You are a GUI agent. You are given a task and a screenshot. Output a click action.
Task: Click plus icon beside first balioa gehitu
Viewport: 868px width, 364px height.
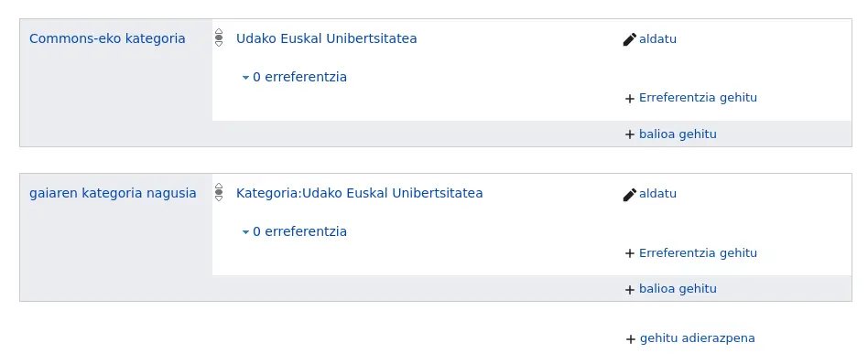(x=629, y=134)
